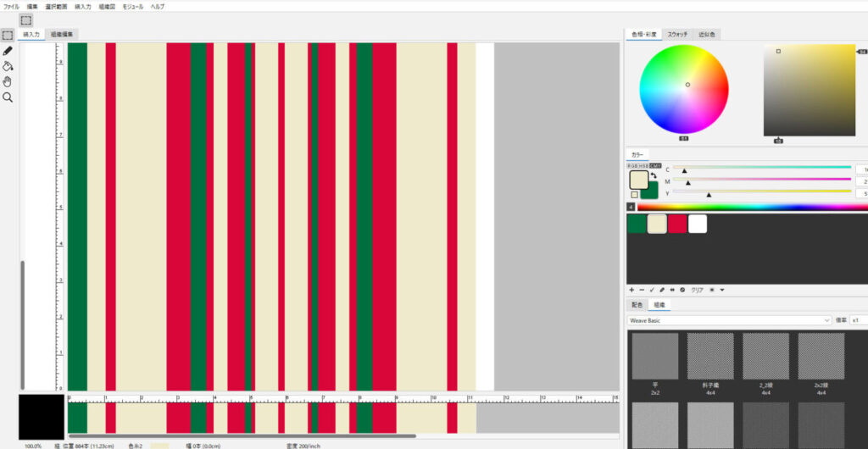
Task: Choose the 斜子織 4x4 weave thumbnail
Action: (x=709, y=362)
